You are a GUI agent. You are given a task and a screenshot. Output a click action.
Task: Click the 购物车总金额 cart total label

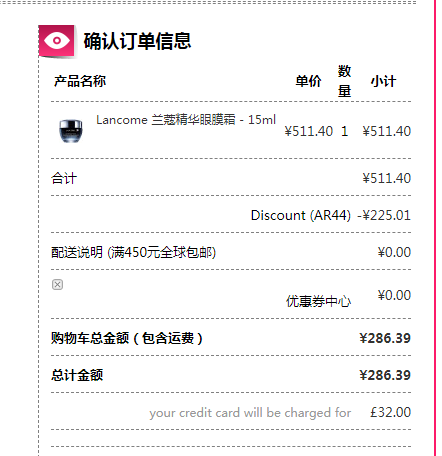click(127, 338)
